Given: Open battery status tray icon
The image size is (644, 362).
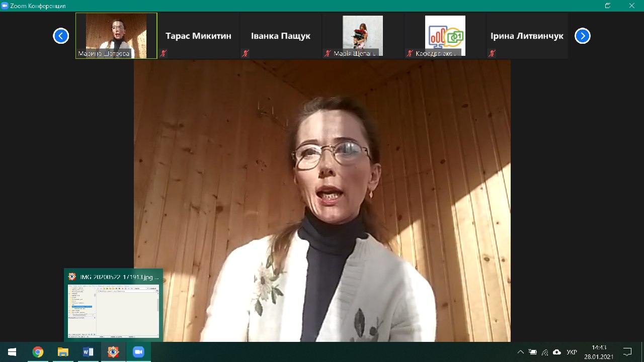Looking at the screenshot, I should click(x=532, y=352).
